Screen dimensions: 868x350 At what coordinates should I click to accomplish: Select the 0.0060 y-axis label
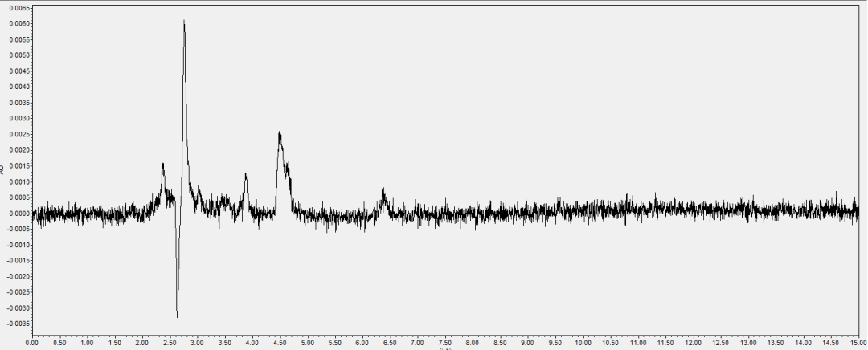18,24
